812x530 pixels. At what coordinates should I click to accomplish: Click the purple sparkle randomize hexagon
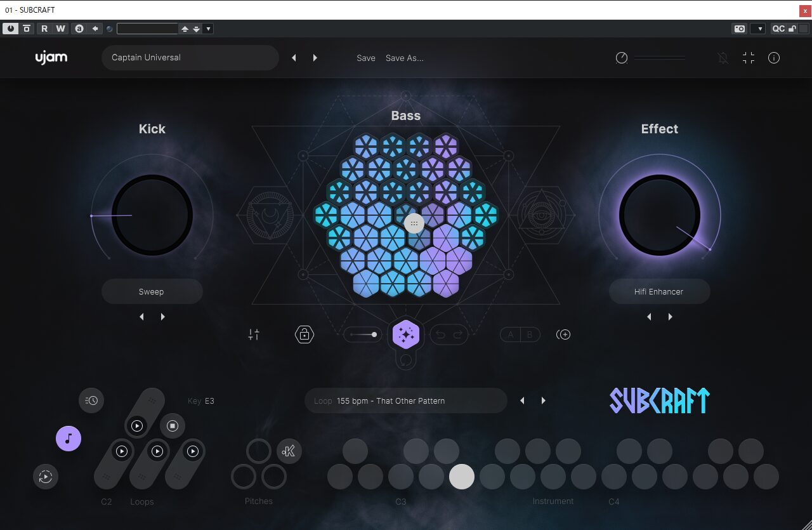[x=406, y=335]
